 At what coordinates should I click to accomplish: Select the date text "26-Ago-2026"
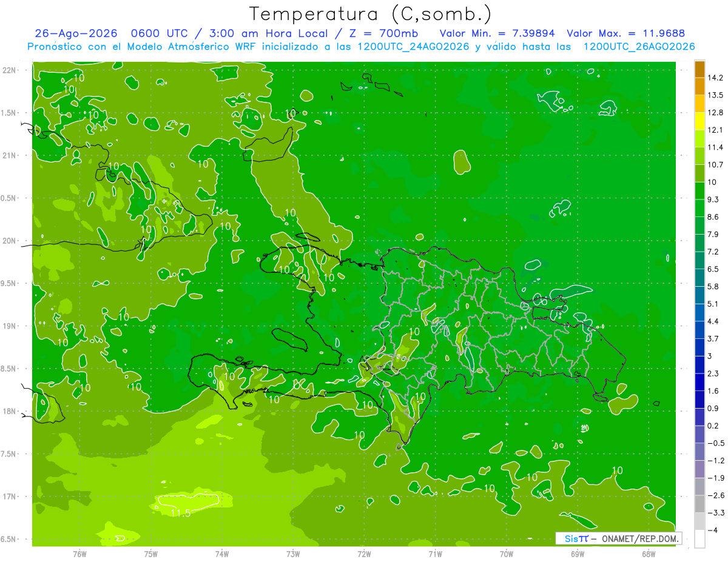click(75, 33)
